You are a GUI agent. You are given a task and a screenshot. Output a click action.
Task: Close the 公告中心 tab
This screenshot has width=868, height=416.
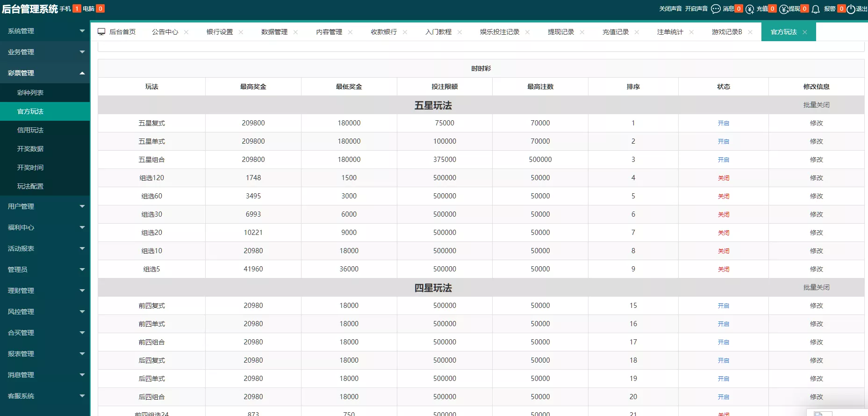click(186, 32)
